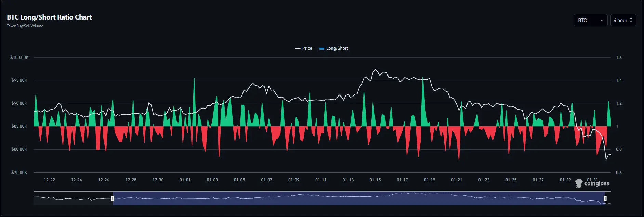Click the 01-15 date label on x-axis

(375, 180)
